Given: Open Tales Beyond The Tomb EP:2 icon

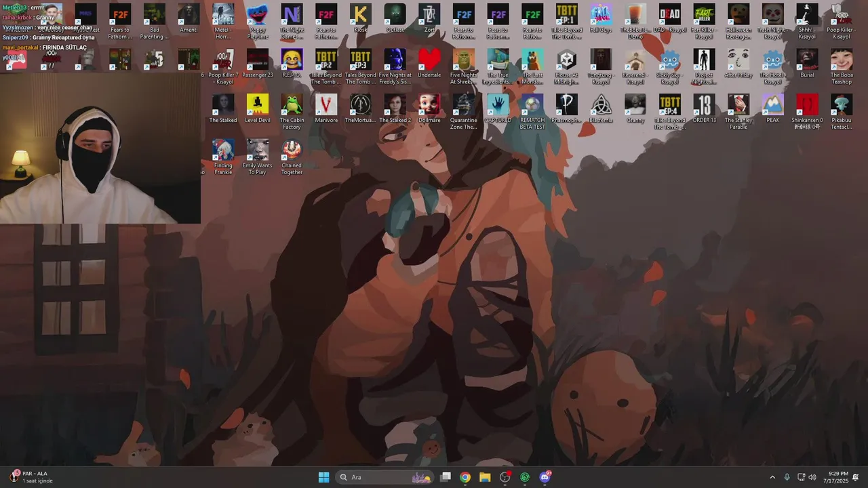Looking at the screenshot, I should point(326,67).
